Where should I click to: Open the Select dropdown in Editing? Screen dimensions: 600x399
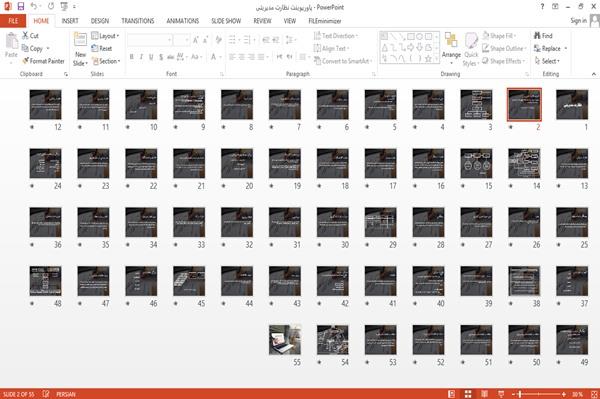(547, 61)
